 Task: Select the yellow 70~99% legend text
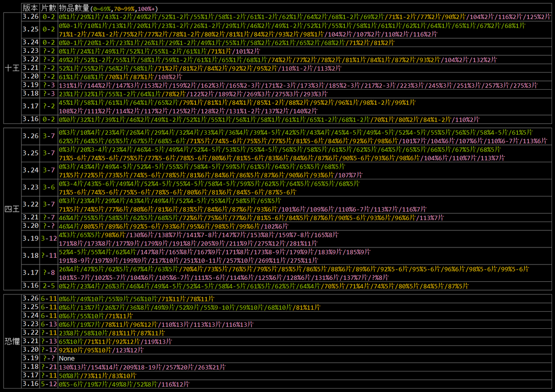pos(124,8)
